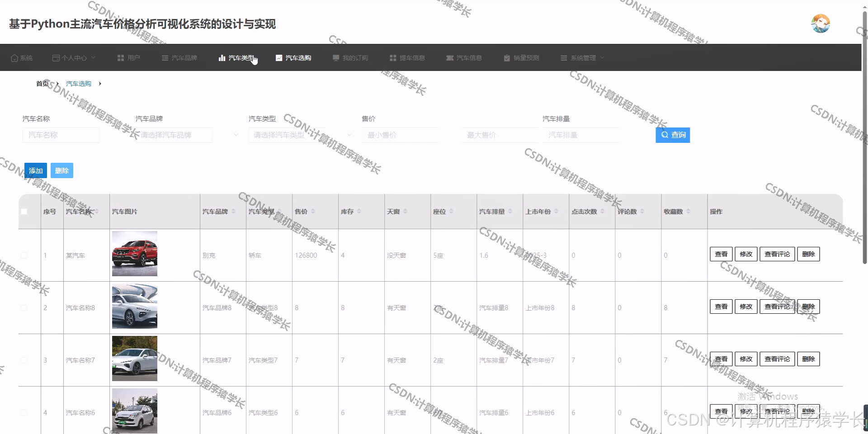The height and width of the screenshot is (434, 868).
Task: Sort table by 点击次数 column arrows
Action: (602, 211)
